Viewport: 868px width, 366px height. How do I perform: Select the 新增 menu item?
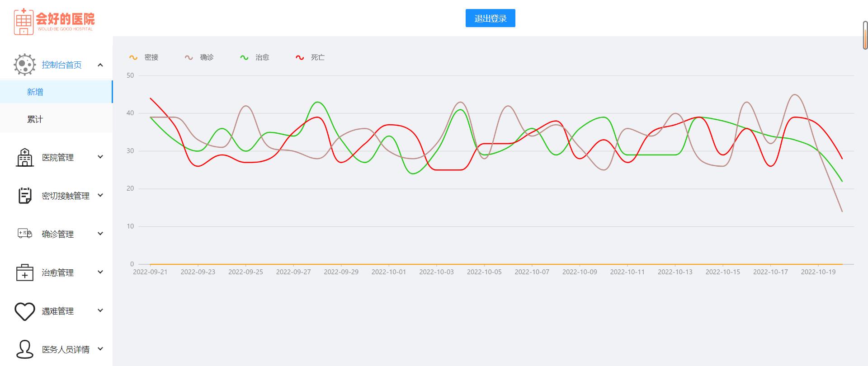[35, 92]
